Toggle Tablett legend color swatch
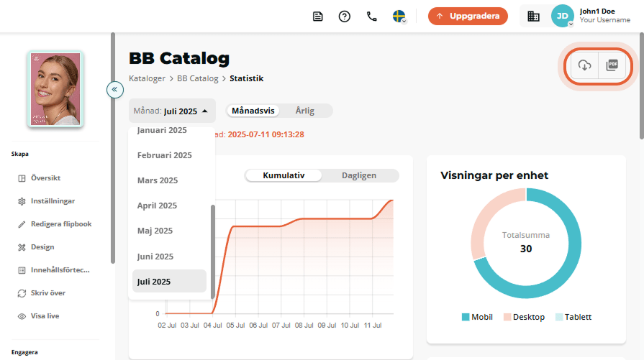Viewport: 644px width, 360px height. pyautogui.click(x=559, y=317)
